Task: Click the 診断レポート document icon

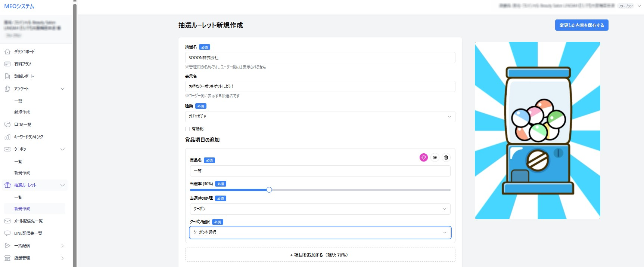Action: (x=7, y=76)
